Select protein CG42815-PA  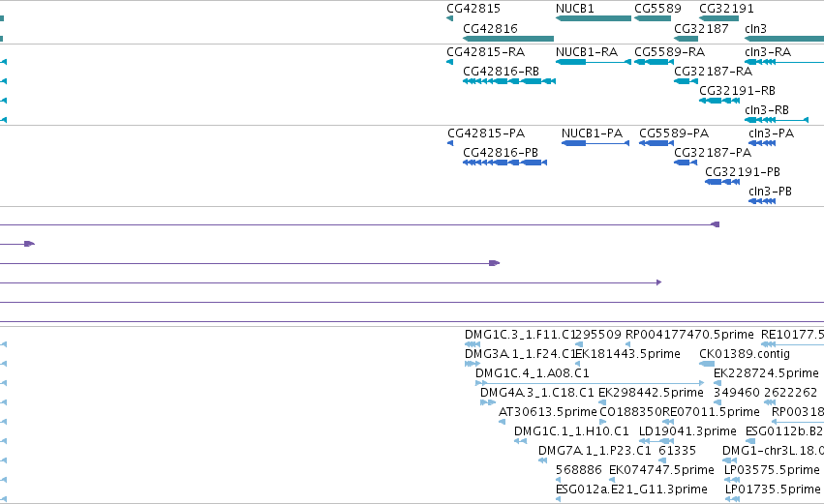pos(486,133)
